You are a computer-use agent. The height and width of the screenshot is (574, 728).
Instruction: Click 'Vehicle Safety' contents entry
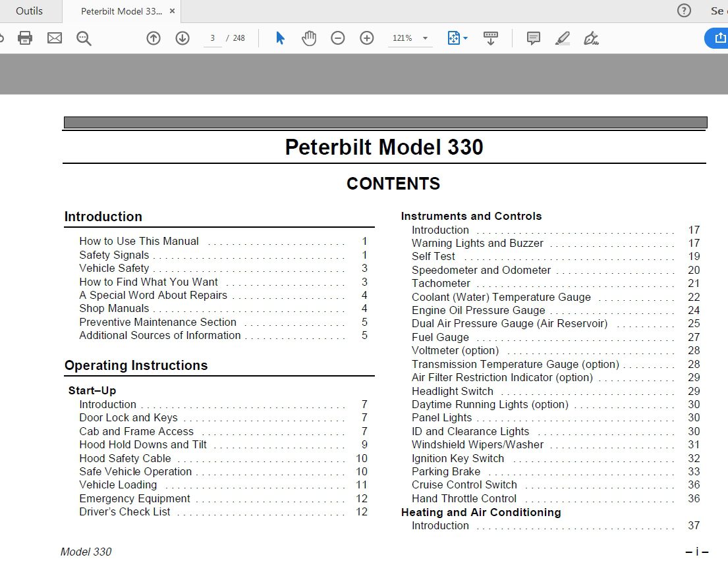[114, 268]
